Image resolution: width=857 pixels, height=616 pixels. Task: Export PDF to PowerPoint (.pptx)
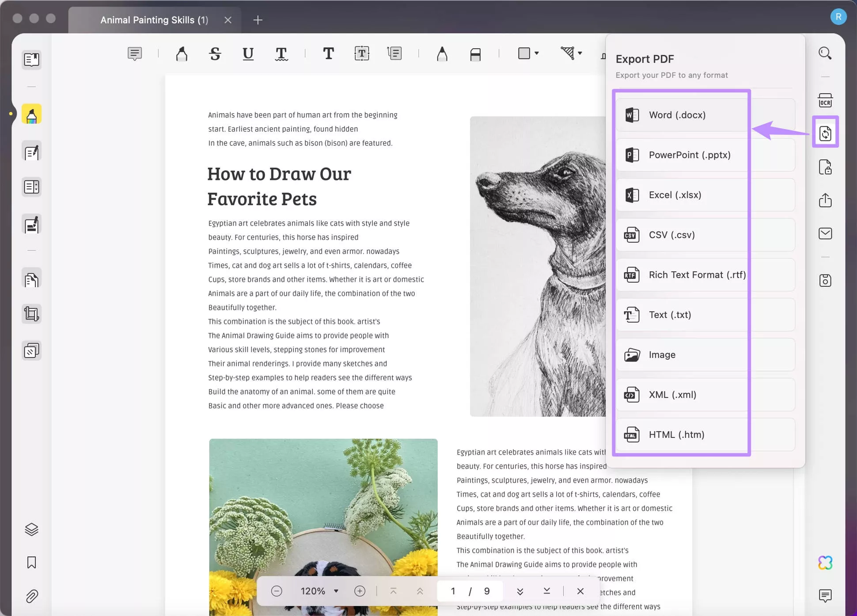coord(705,155)
